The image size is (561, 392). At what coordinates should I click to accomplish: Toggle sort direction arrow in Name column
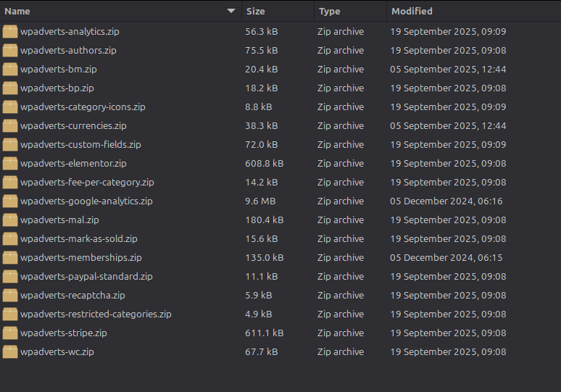(231, 11)
